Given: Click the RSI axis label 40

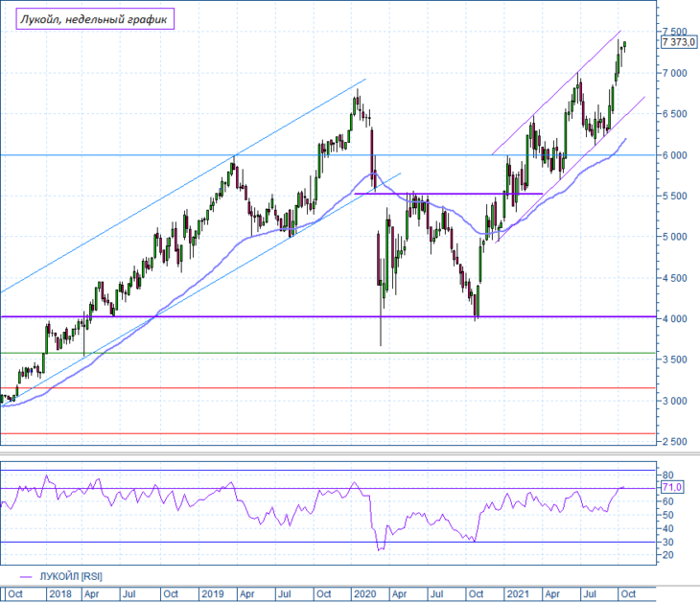Looking at the screenshot, I should (x=667, y=529).
